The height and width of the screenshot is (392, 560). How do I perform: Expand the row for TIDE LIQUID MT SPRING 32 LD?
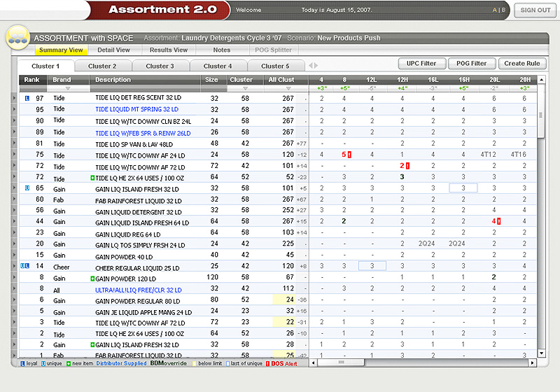pos(14,109)
